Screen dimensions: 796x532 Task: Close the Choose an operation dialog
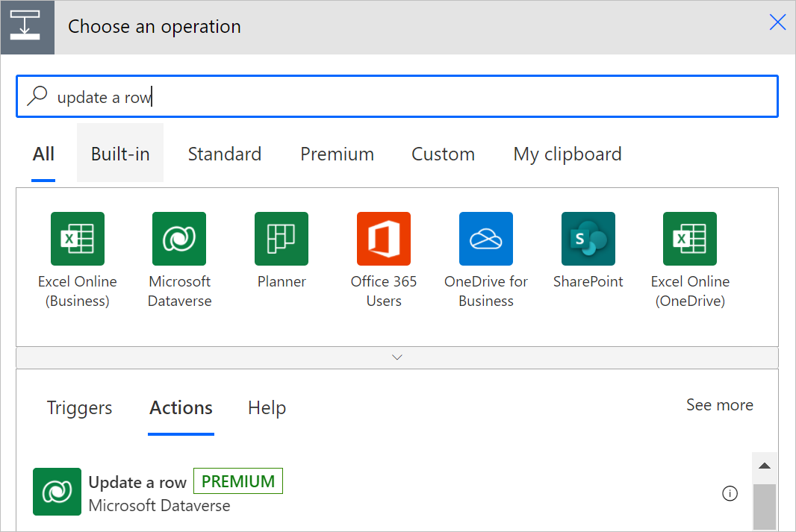pyautogui.click(x=777, y=22)
